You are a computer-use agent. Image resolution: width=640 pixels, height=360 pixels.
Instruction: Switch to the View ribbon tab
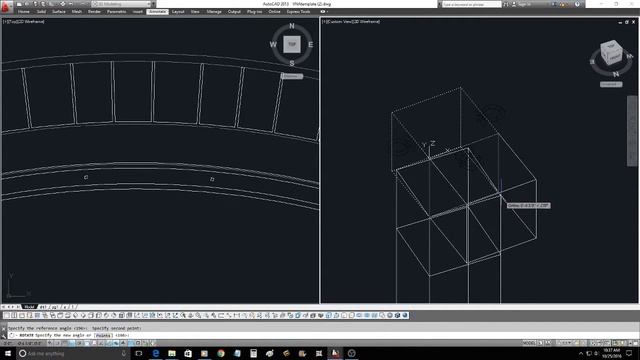point(195,11)
